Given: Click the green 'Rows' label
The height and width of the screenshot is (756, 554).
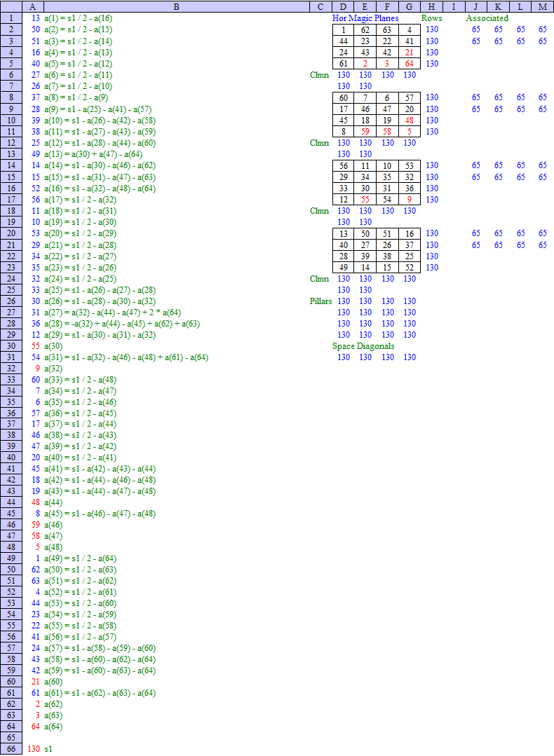Looking at the screenshot, I should click(x=431, y=18).
